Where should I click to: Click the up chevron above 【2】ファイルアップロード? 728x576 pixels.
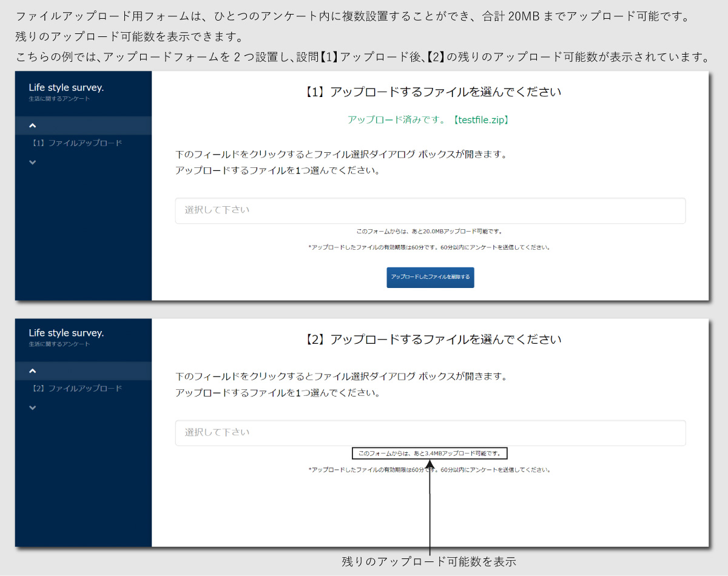pos(33,371)
